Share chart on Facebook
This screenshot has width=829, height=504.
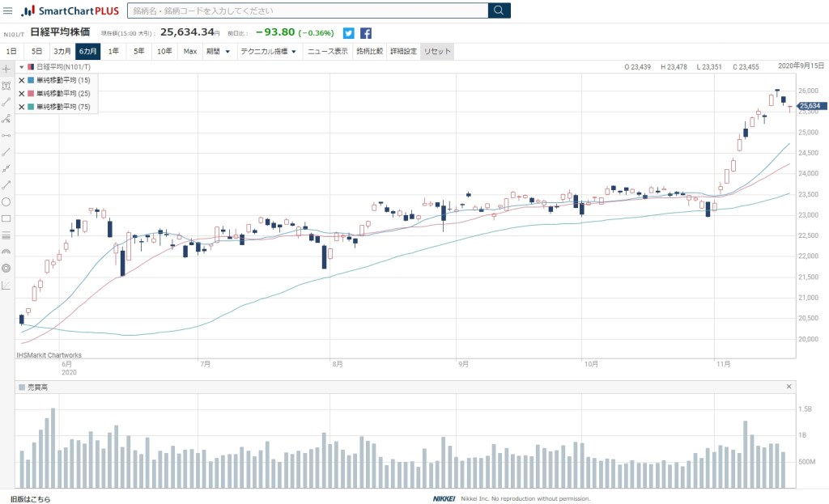(366, 33)
